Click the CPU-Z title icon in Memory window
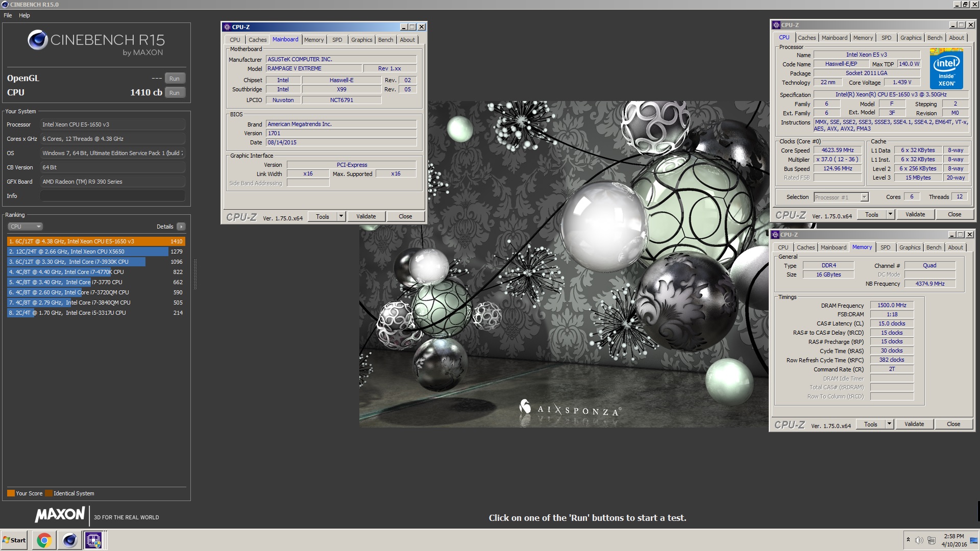The image size is (980, 551). [x=776, y=235]
